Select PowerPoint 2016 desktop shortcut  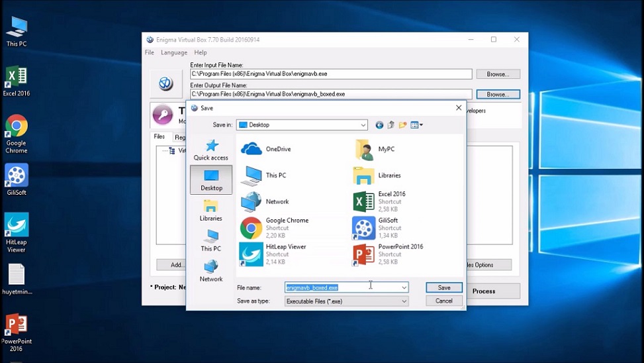pyautogui.click(x=17, y=333)
